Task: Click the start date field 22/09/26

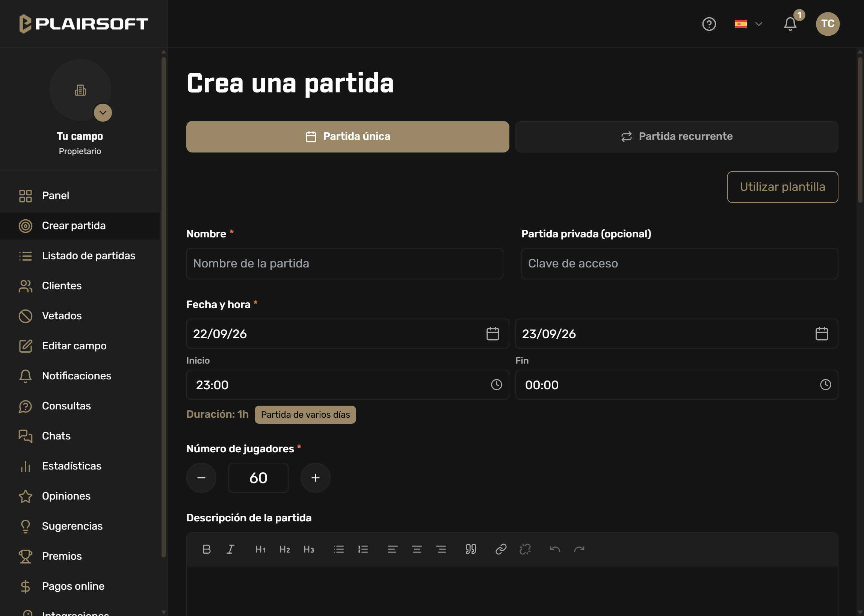Action: [x=347, y=334]
